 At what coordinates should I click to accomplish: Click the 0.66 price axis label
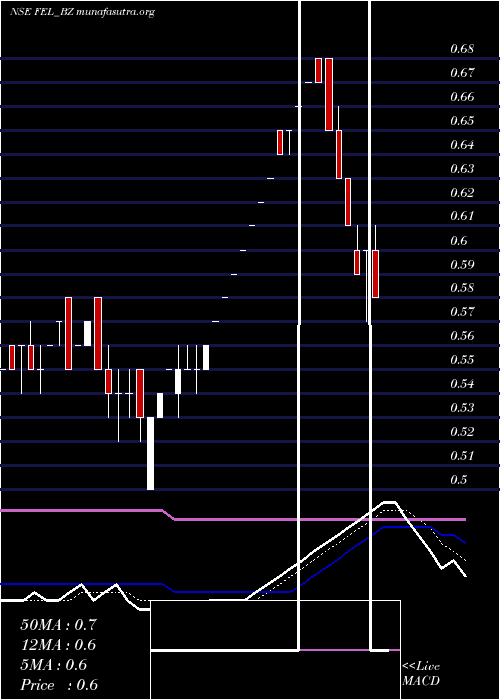pyautogui.click(x=462, y=97)
